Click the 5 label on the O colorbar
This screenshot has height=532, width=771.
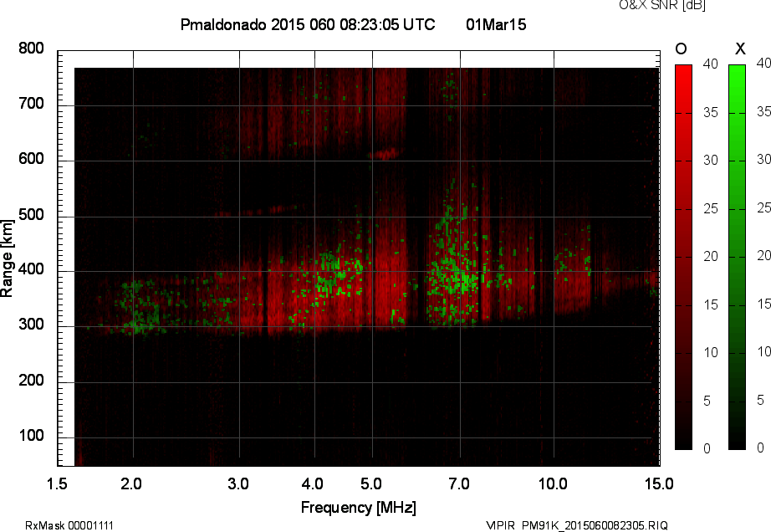pos(707,401)
